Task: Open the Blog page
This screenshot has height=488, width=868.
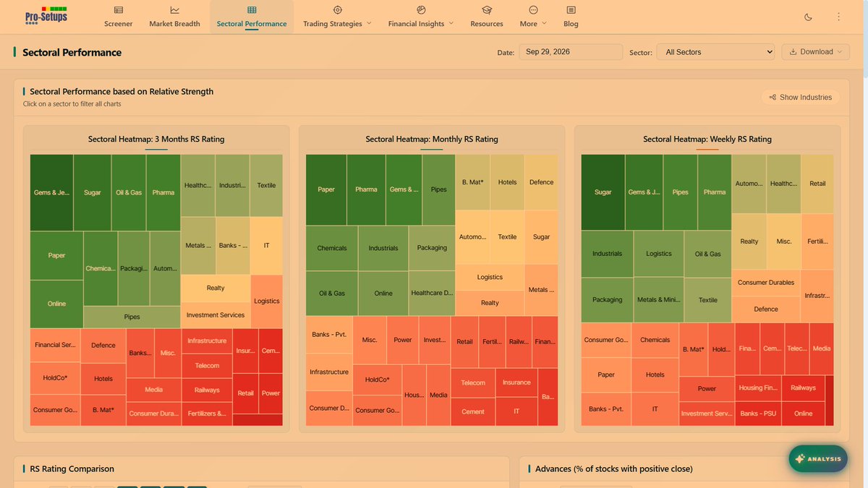Action: 571,17
